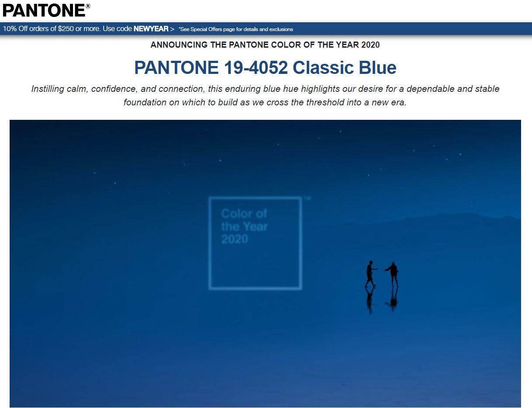Open the NEWYEAR promo code offer link

tap(89, 29)
